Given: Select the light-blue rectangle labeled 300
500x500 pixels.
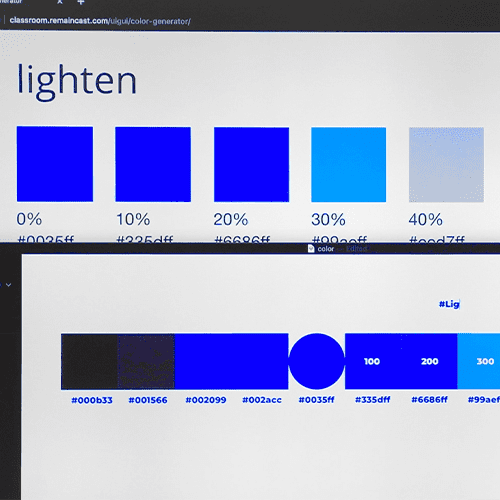Looking at the screenshot, I should tap(479, 361).
